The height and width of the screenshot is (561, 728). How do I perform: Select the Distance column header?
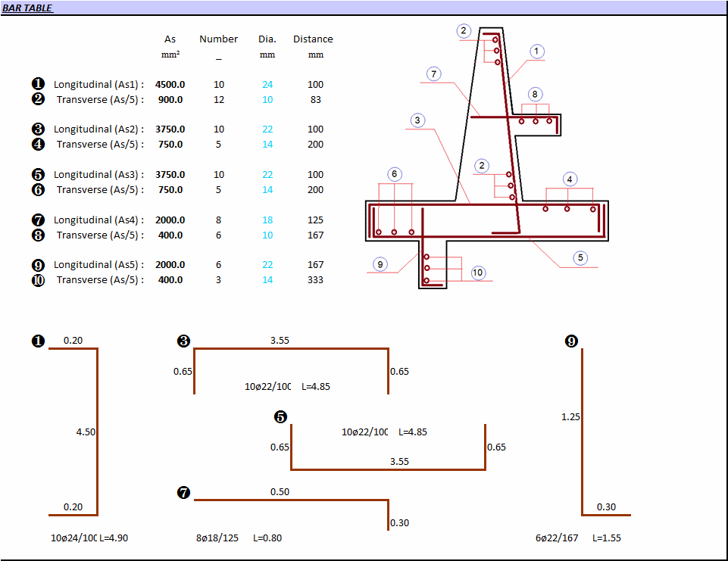coord(313,39)
